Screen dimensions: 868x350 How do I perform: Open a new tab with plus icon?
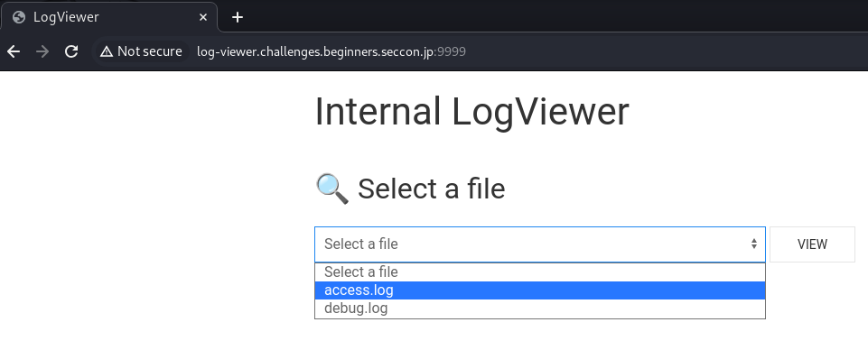[x=238, y=17]
